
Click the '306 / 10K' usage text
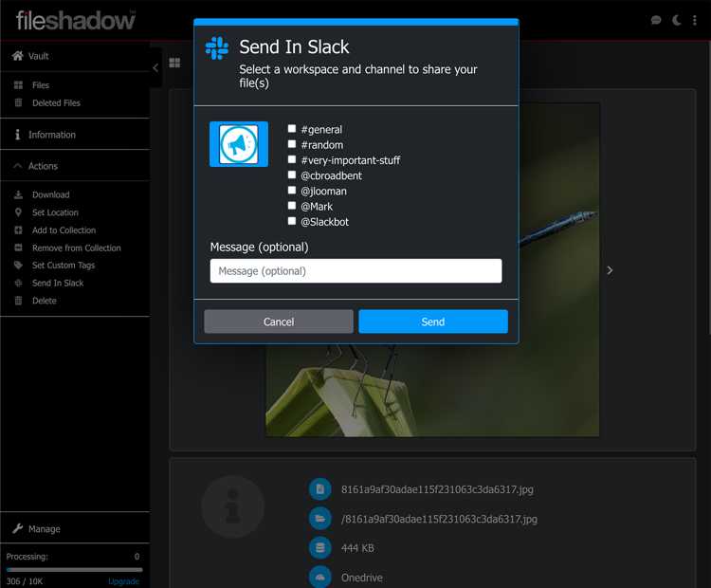tap(25, 581)
